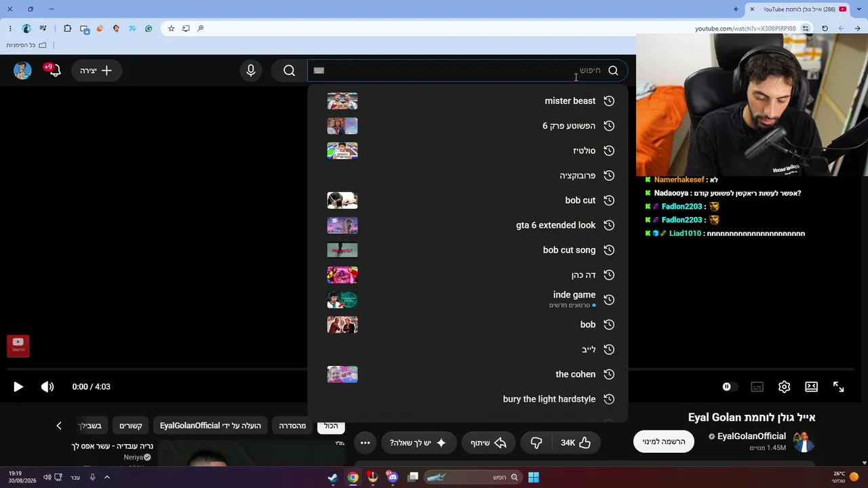Mute the video volume
Screen dimensions: 868x488
pyautogui.click(x=47, y=387)
